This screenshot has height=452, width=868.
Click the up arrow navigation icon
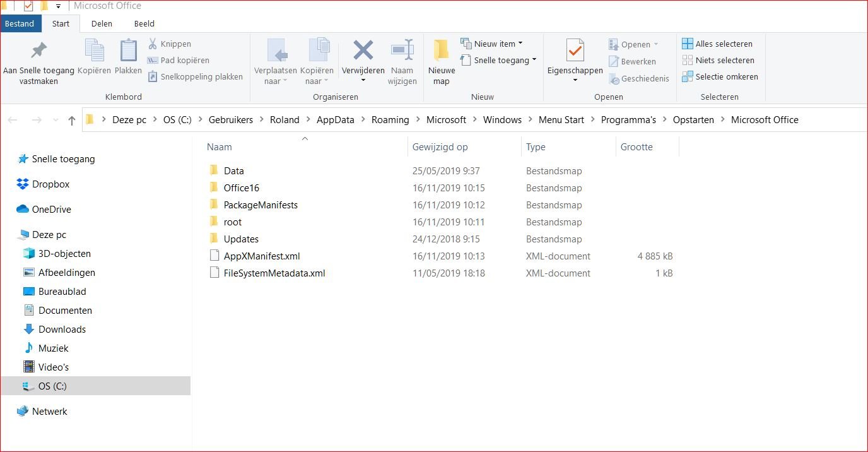coord(72,120)
